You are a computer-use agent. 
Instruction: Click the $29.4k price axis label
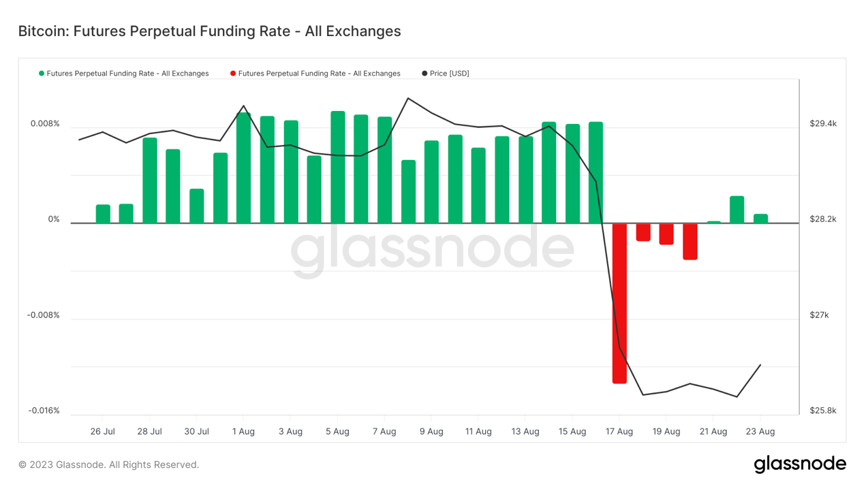point(823,124)
